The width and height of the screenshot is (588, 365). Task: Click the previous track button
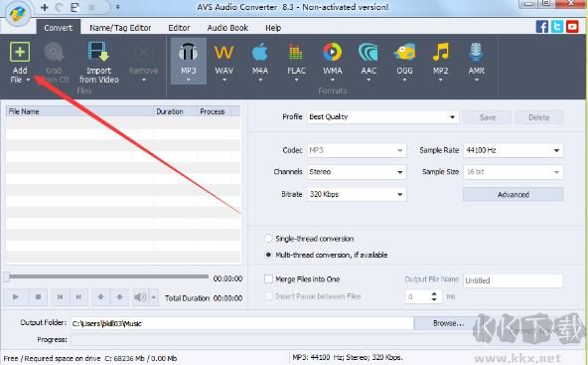coord(60,297)
